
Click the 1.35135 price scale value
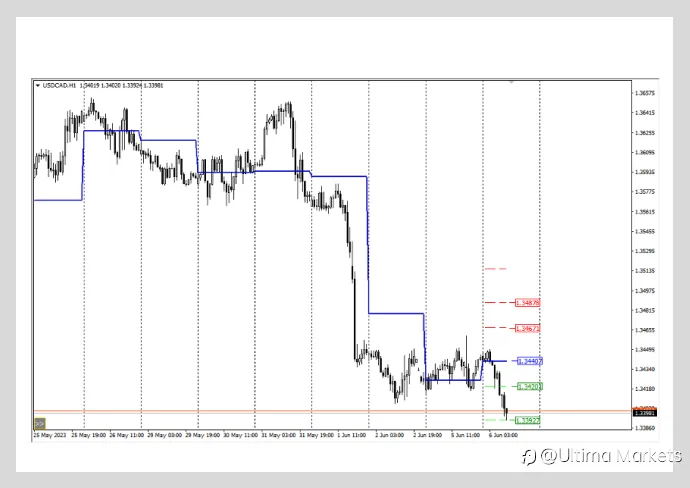[645, 271]
